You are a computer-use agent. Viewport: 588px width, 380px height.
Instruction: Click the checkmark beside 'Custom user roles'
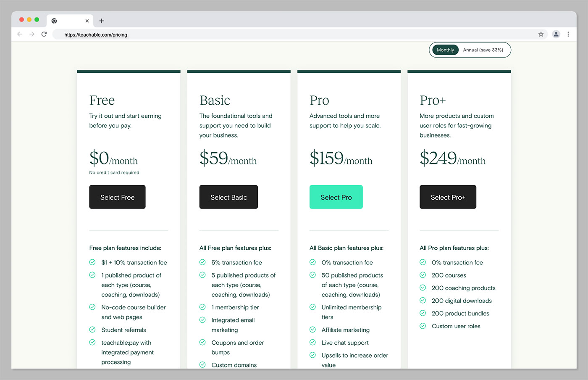pos(423,326)
